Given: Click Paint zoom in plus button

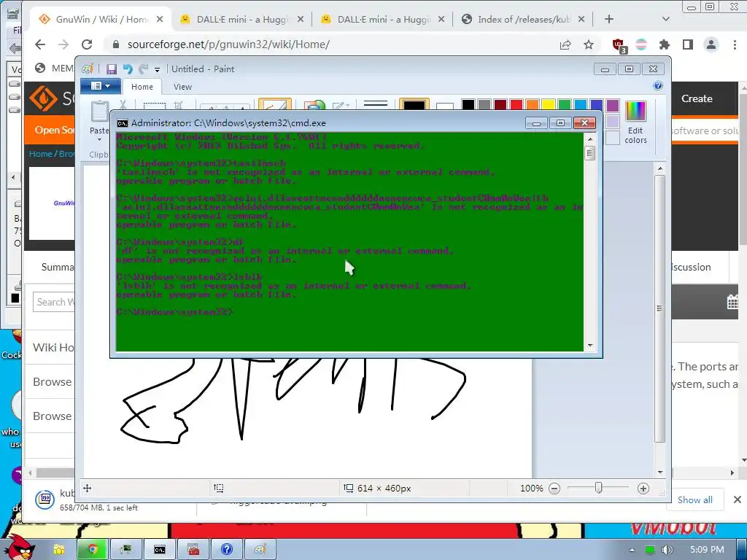Looking at the screenshot, I should tap(643, 488).
